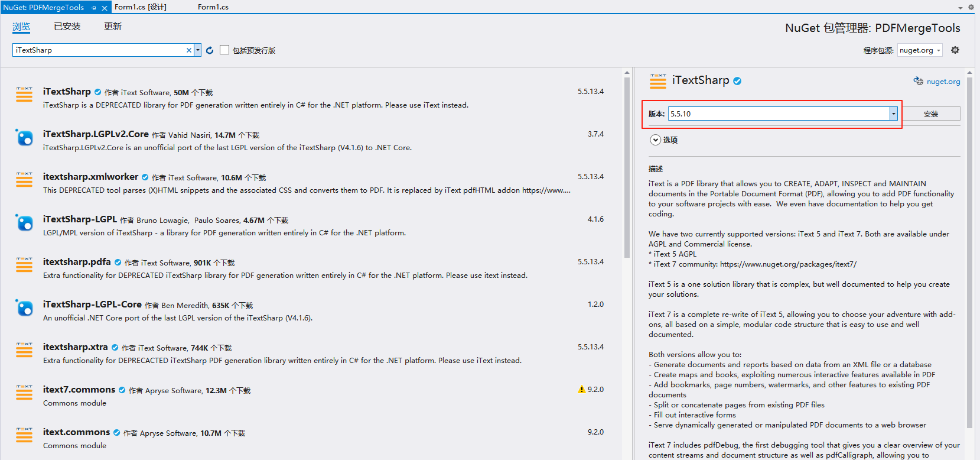Open the version 5.5.10 dropdown arrow
980x460 pixels.
(x=894, y=114)
